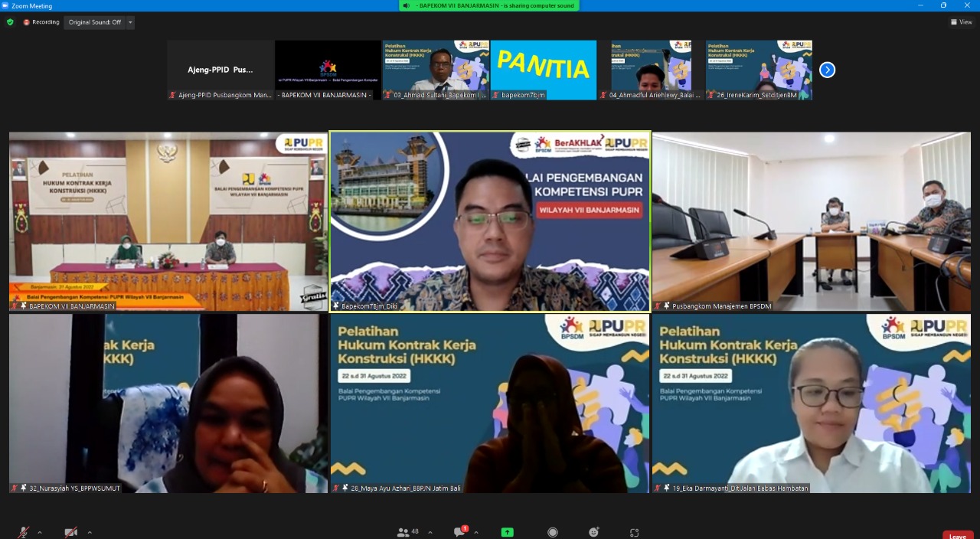Click the green encryption shield icon
Screen dimensions: 980x539
tap(10, 22)
